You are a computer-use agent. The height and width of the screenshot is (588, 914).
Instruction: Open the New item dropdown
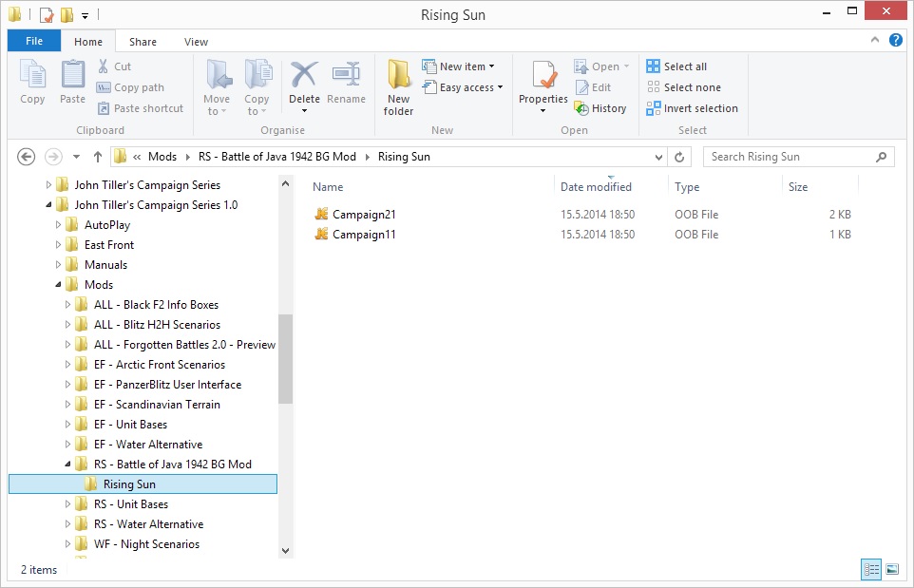459,66
